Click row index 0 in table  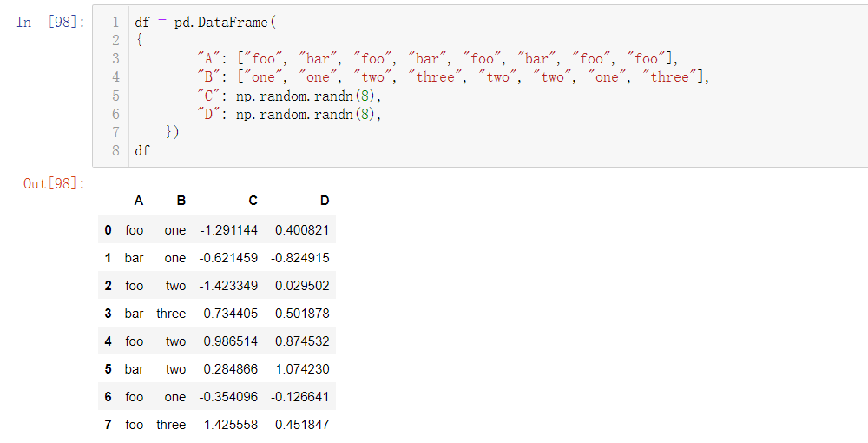[x=108, y=230]
